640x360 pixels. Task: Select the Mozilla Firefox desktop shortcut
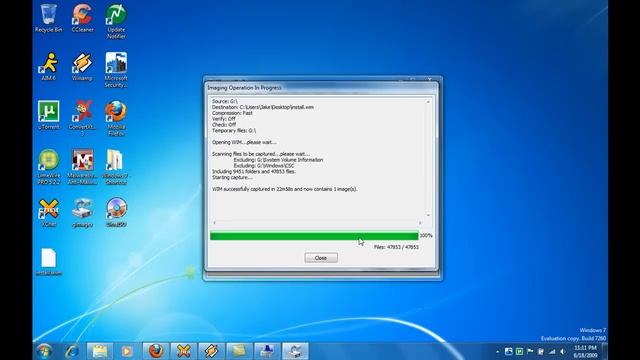[x=116, y=118]
